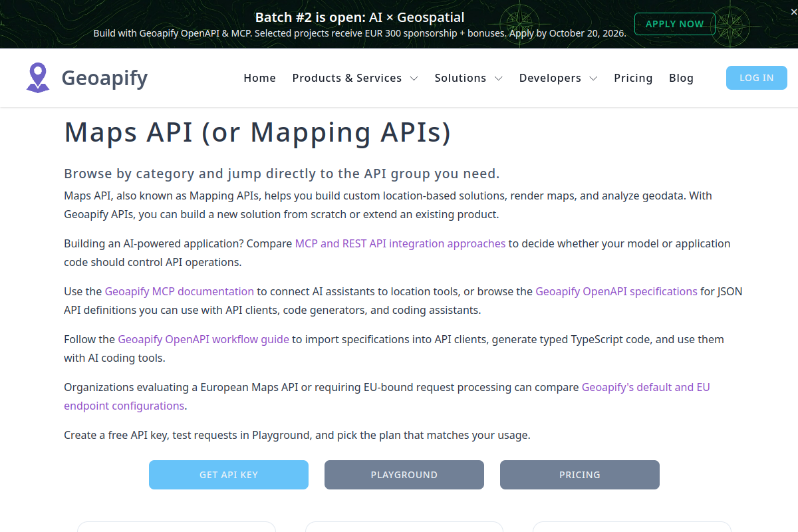Open the Developers menu

coord(550,78)
